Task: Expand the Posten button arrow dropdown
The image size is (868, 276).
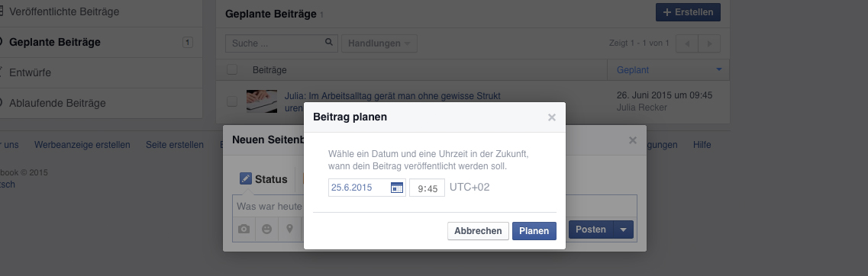Action: pyautogui.click(x=623, y=229)
